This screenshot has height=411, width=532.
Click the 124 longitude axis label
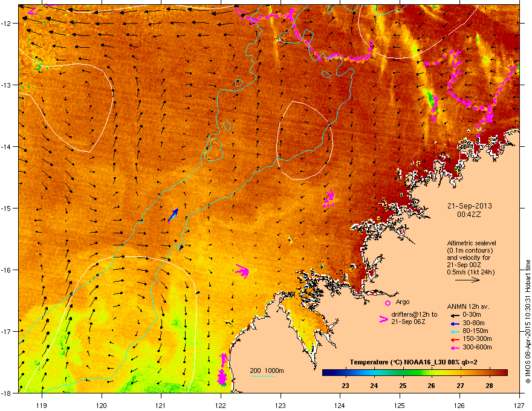point(340,405)
